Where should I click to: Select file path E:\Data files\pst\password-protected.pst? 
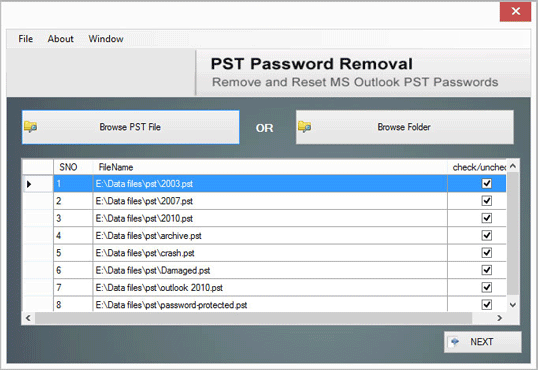coord(171,305)
